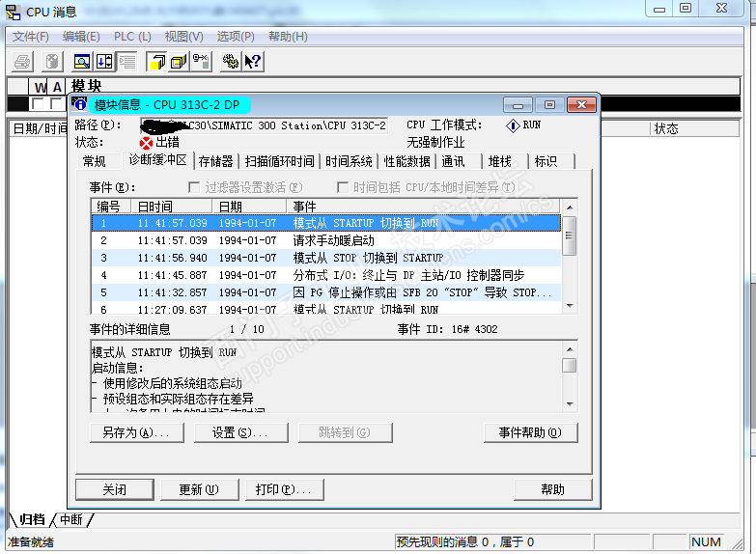This screenshot has width=756, height=554.
Task: Click the 另存为(A)... button
Action: coord(137,432)
